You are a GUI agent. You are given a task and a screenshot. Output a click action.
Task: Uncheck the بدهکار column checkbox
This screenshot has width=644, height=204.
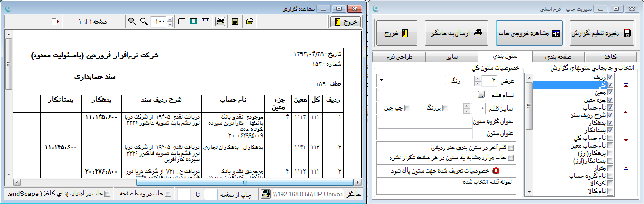click(x=610, y=122)
